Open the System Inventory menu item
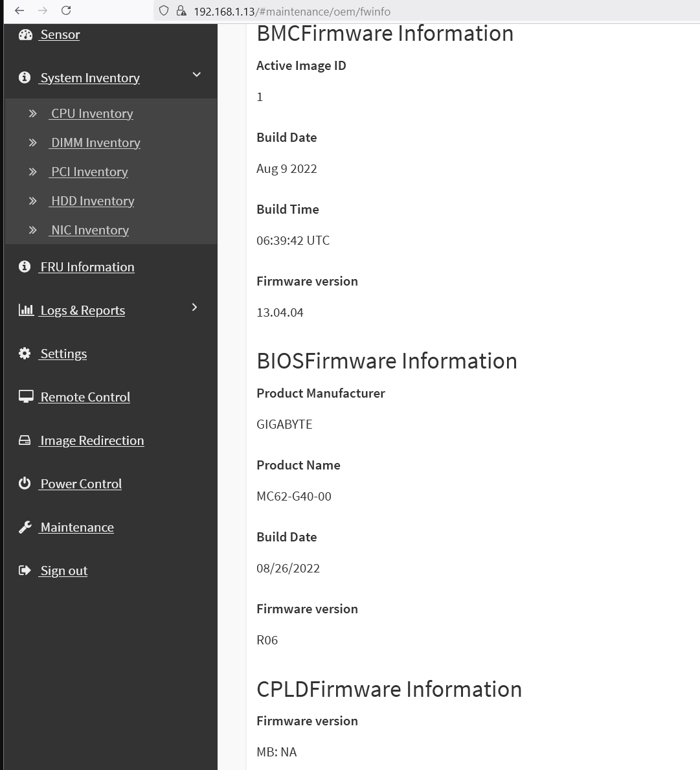 point(90,78)
